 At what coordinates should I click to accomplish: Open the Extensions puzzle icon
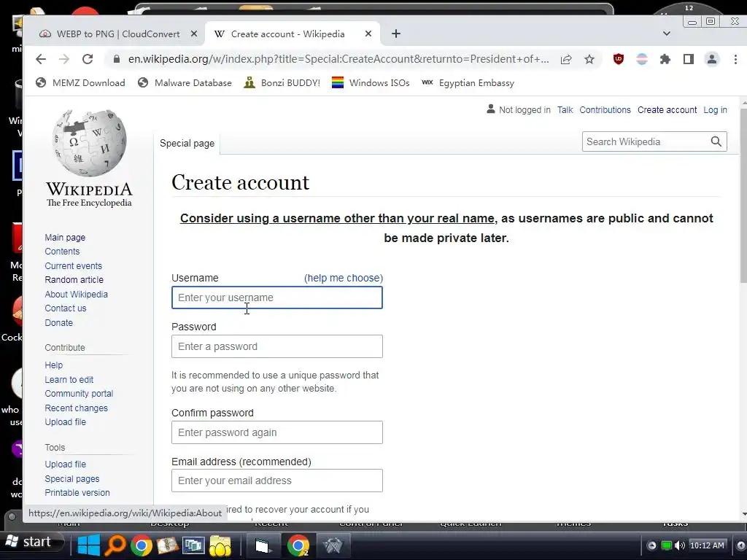[665, 59]
